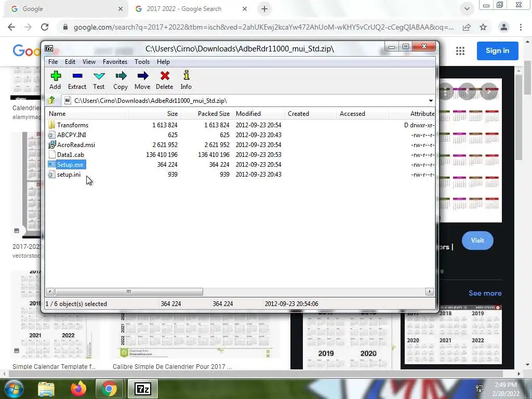Screen dimensions: 532x399
Task: Open File Explorer from the taskbar
Action: point(46,389)
